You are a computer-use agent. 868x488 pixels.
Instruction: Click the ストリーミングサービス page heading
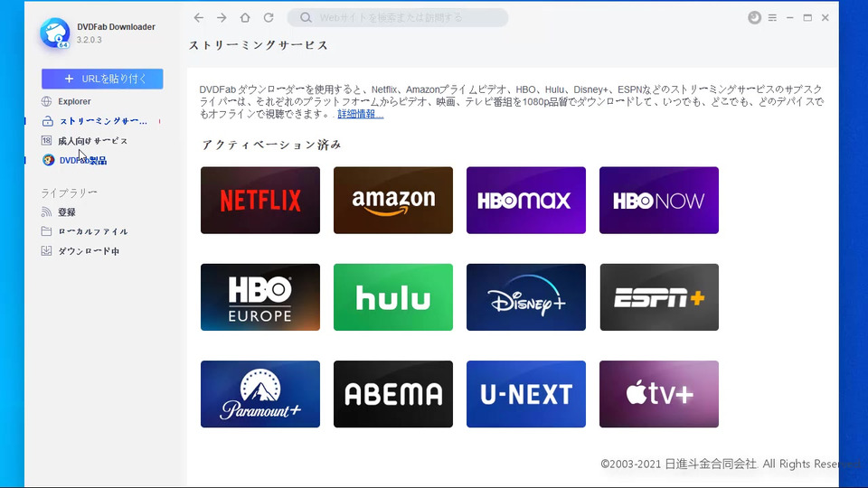(259, 45)
